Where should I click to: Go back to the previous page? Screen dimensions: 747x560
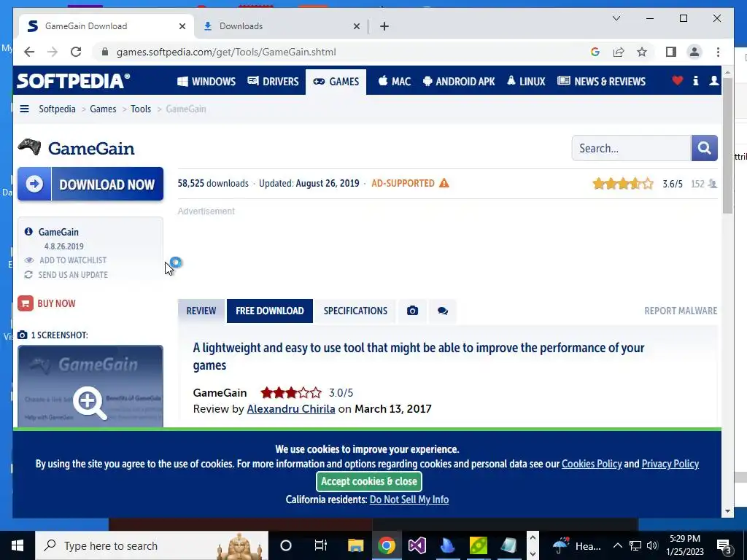click(29, 52)
